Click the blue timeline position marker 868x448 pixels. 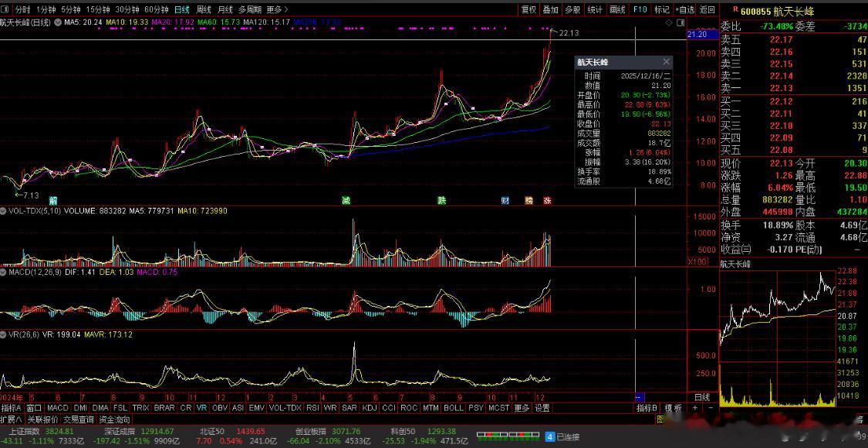(x=638, y=397)
